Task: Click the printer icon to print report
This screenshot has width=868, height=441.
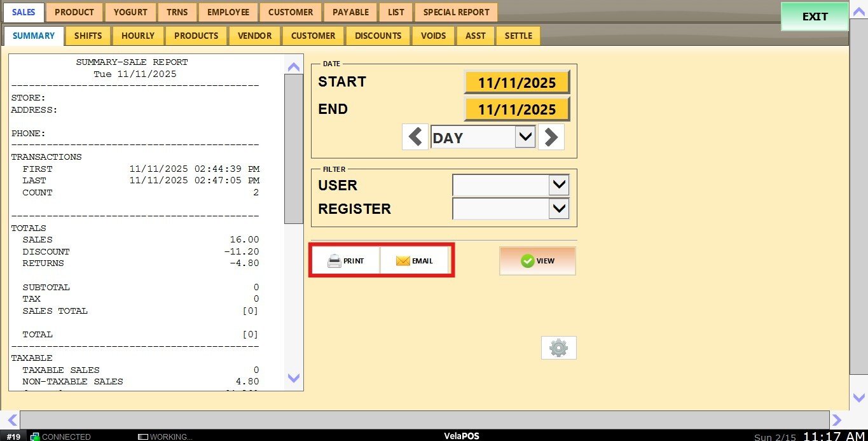Action: (334, 261)
